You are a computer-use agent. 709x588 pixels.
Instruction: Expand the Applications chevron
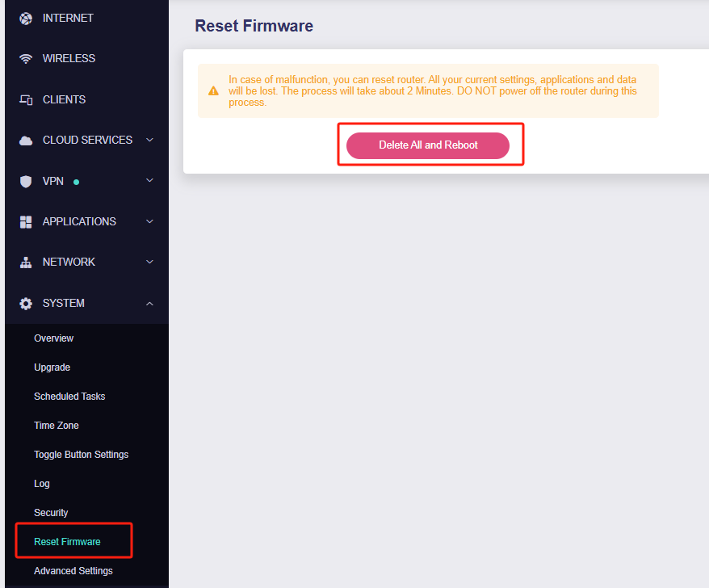tap(149, 221)
